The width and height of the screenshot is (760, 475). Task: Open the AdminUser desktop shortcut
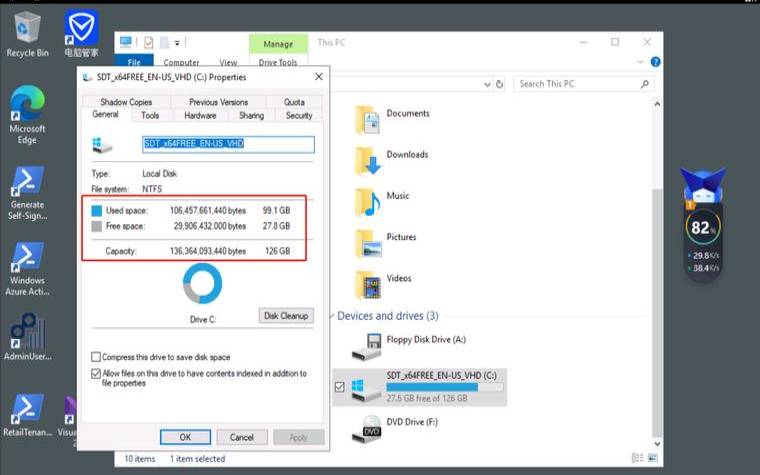(x=27, y=336)
